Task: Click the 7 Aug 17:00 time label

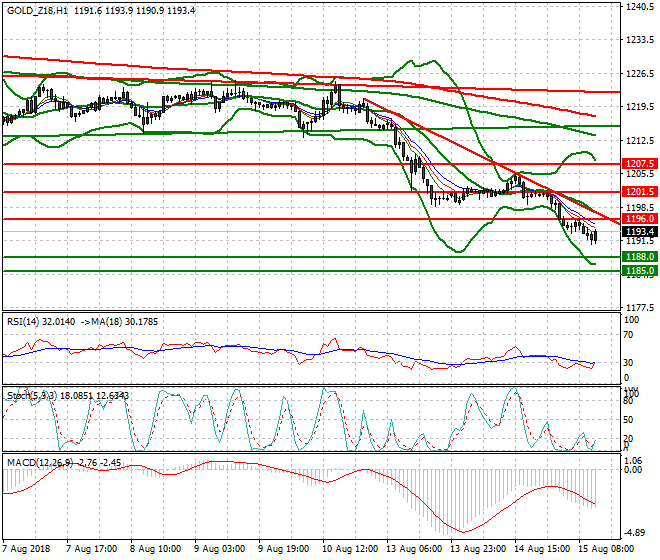Action: pyautogui.click(x=91, y=549)
